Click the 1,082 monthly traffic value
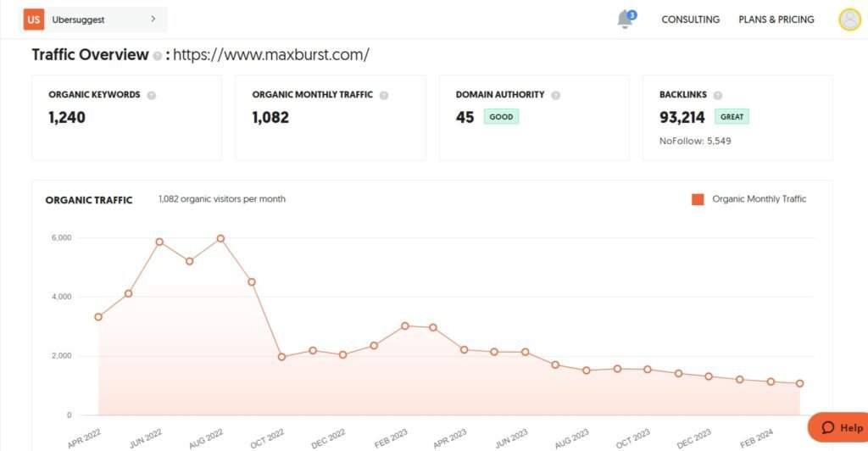Image resolution: width=868 pixels, height=451 pixels. pyautogui.click(x=270, y=117)
